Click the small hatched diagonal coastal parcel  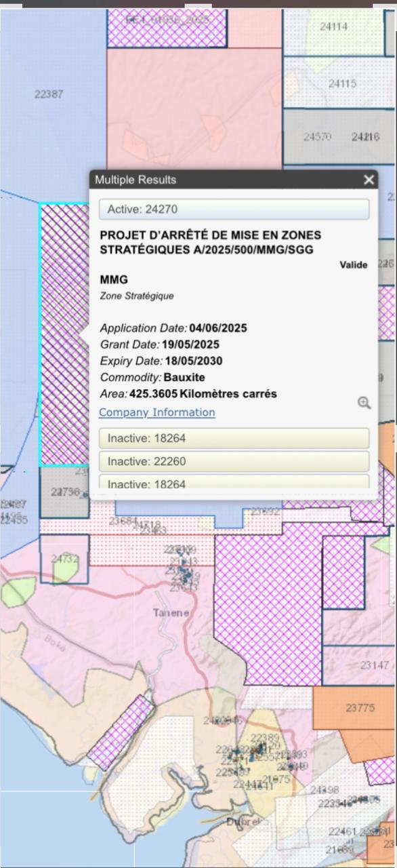(x=121, y=732)
